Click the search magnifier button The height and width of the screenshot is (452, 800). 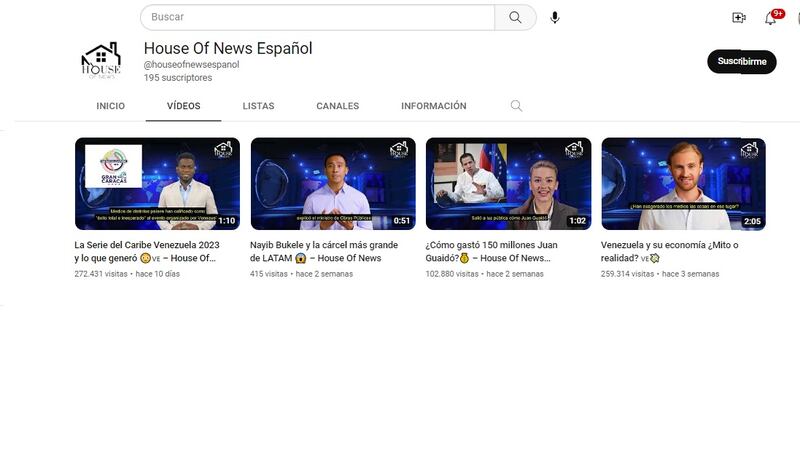[x=515, y=17]
